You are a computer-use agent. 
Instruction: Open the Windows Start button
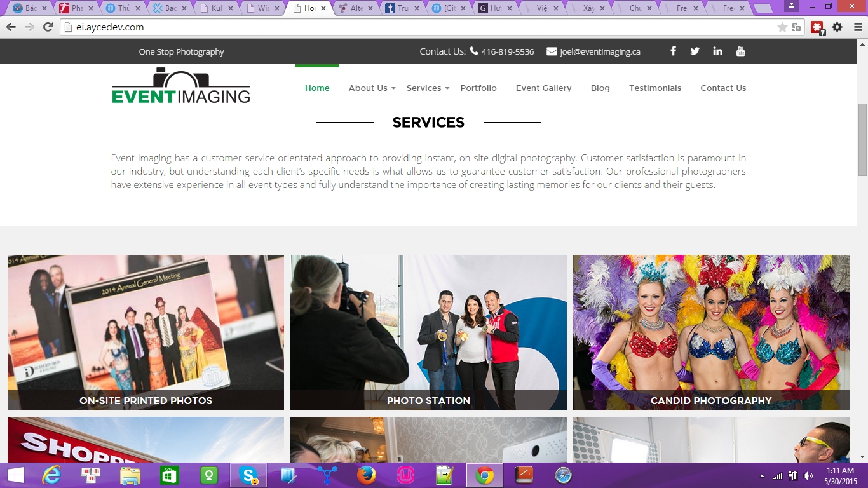[16, 475]
